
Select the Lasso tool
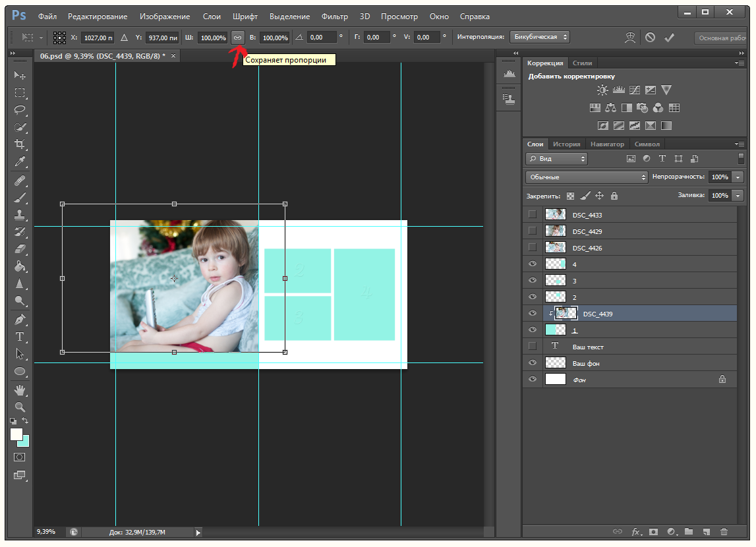pos(20,109)
